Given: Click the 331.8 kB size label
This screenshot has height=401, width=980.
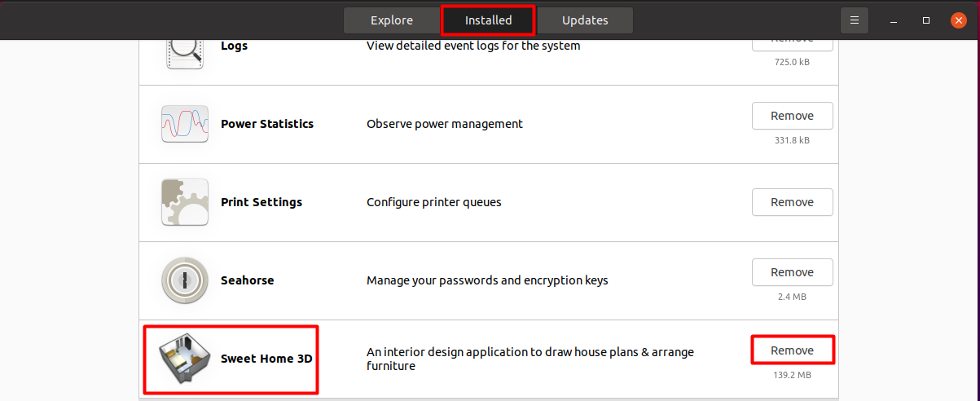Looking at the screenshot, I should tap(793, 140).
